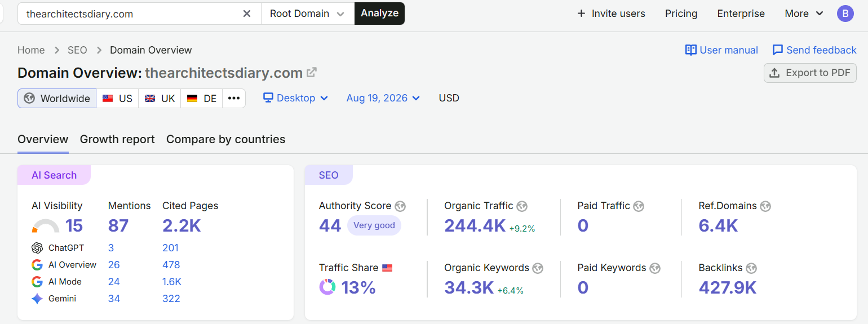Click the User manual book icon

click(691, 50)
